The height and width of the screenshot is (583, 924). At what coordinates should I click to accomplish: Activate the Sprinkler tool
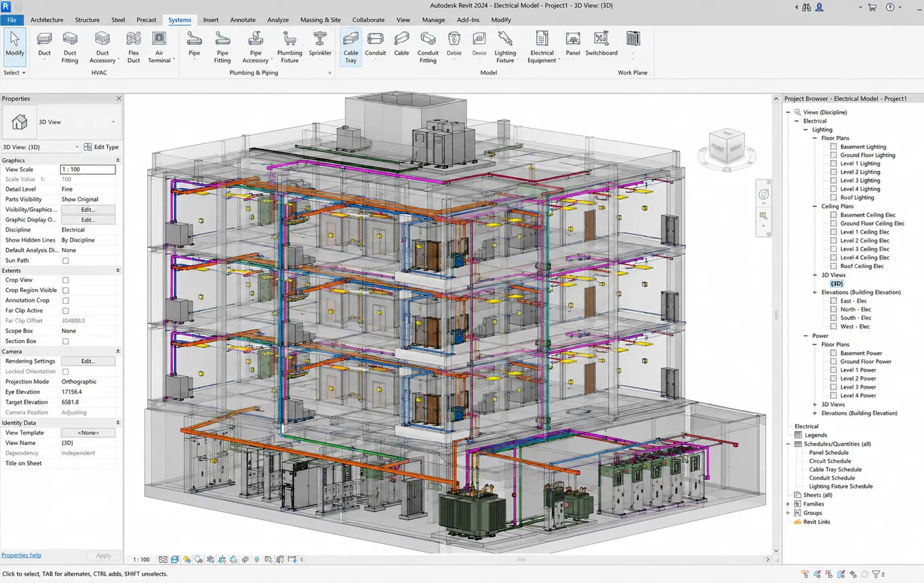[320, 46]
